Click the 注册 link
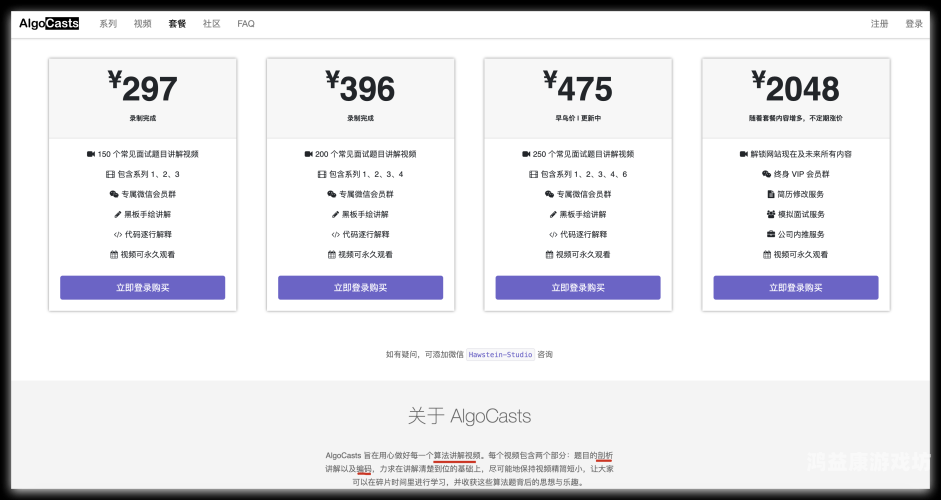Image resolution: width=941 pixels, height=500 pixels. (879, 24)
